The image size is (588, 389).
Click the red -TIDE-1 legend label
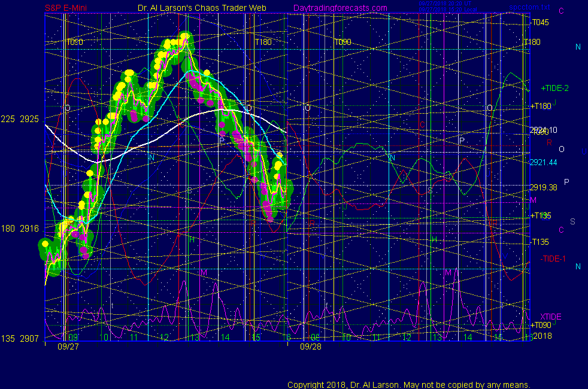pos(553,259)
